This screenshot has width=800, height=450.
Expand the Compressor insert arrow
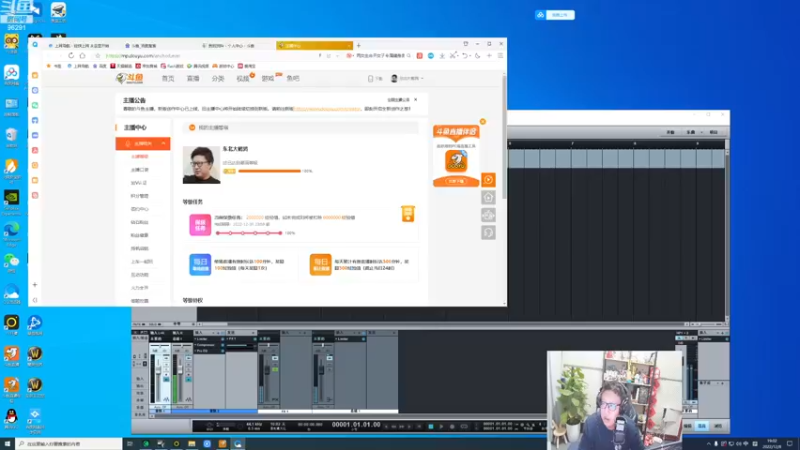tap(196, 345)
